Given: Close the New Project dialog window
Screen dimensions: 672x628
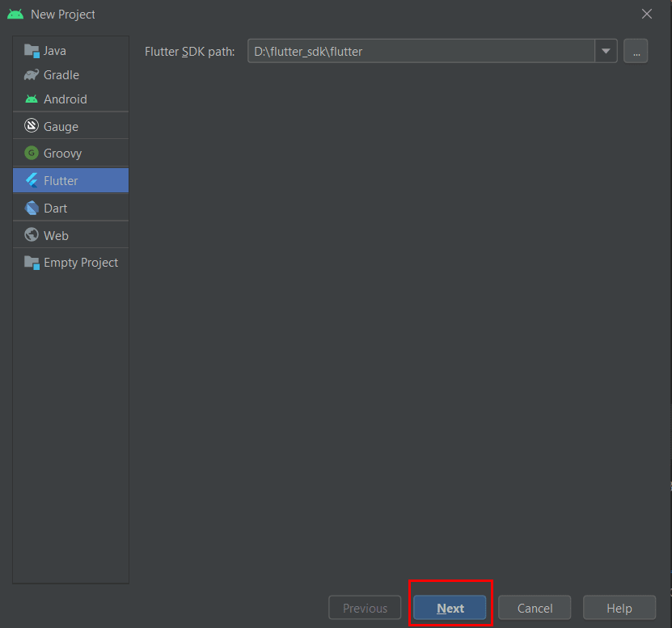Looking at the screenshot, I should coord(647,14).
